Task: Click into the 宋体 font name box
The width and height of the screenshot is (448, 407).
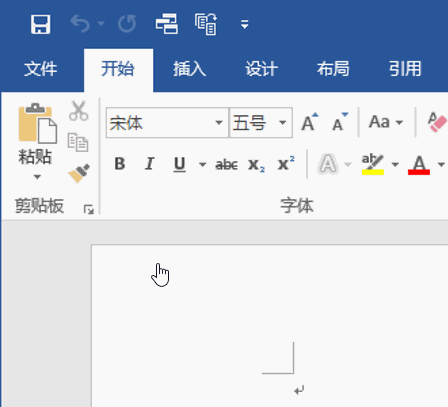Action: coord(161,123)
